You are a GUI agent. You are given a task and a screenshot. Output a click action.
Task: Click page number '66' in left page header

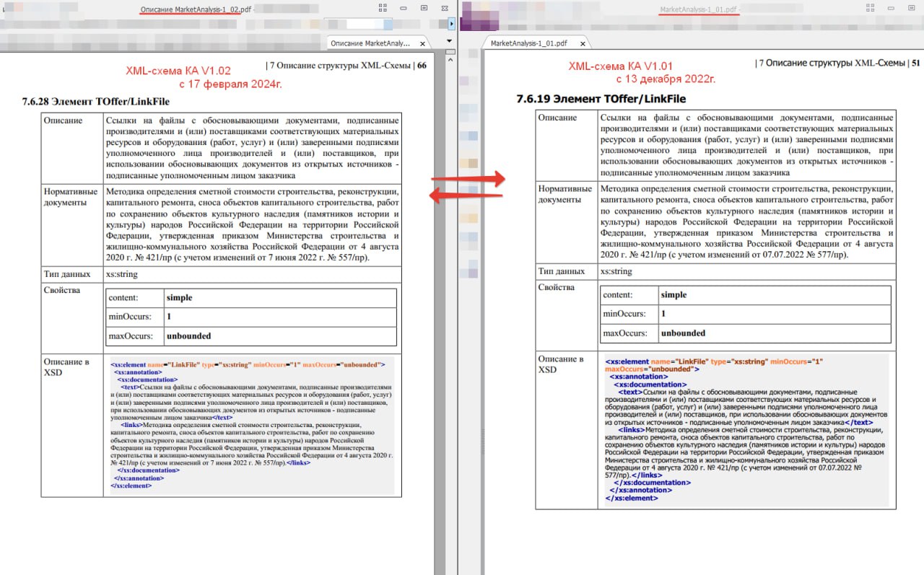pyautogui.click(x=422, y=66)
